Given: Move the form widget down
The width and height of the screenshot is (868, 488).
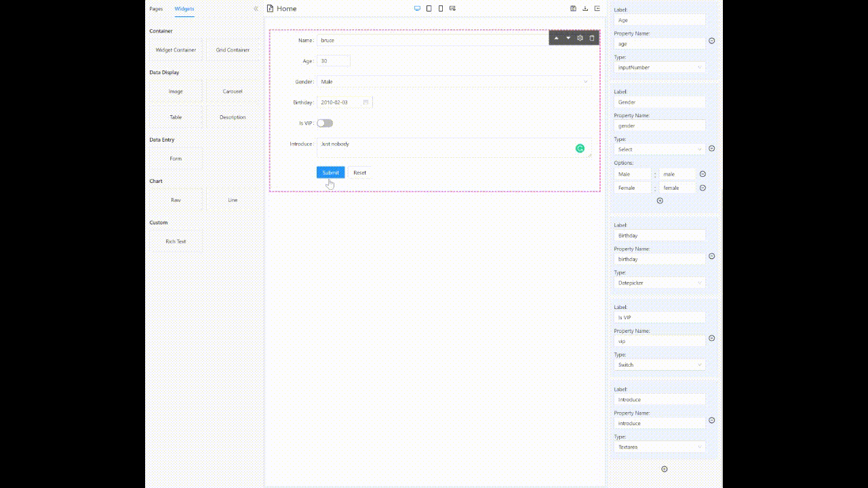Looking at the screenshot, I should coord(568,38).
